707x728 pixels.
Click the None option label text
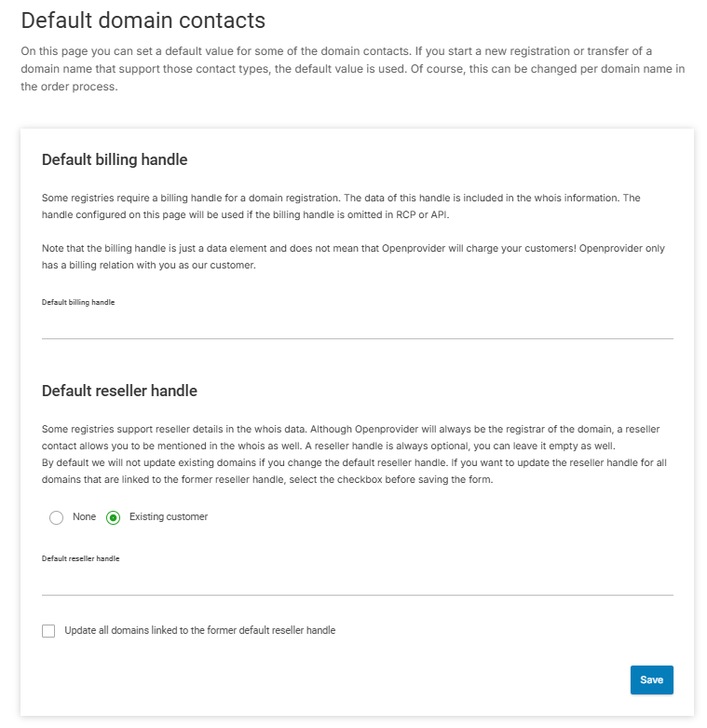tap(84, 516)
